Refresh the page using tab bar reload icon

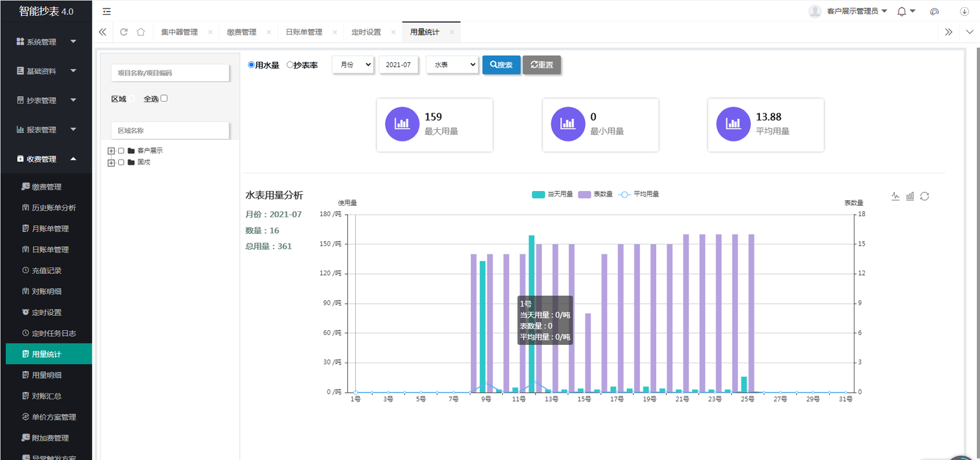pyautogui.click(x=124, y=32)
